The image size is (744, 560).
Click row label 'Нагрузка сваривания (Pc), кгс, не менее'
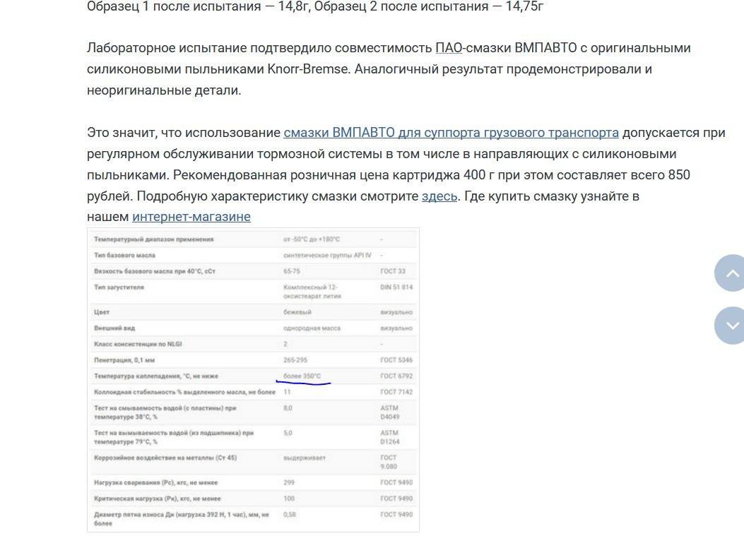click(x=155, y=483)
